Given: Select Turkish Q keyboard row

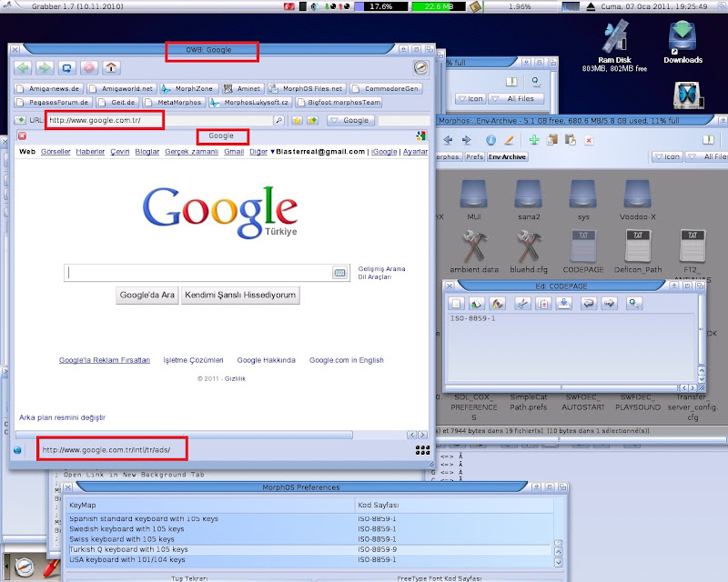Looking at the screenshot, I should tap(309, 549).
